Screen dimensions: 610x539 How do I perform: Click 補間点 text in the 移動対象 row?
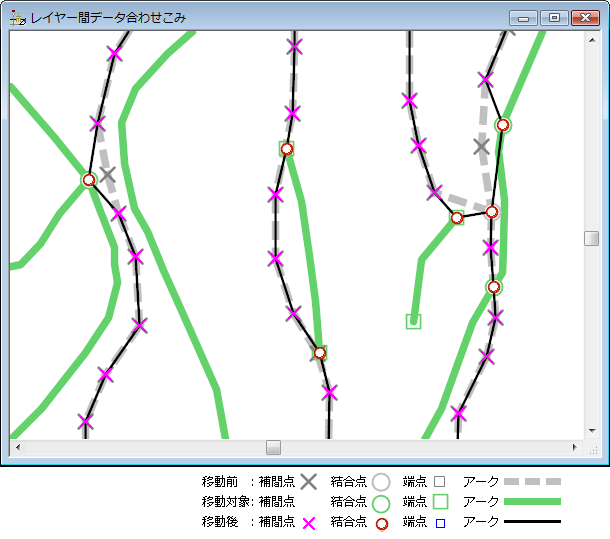coord(277,502)
